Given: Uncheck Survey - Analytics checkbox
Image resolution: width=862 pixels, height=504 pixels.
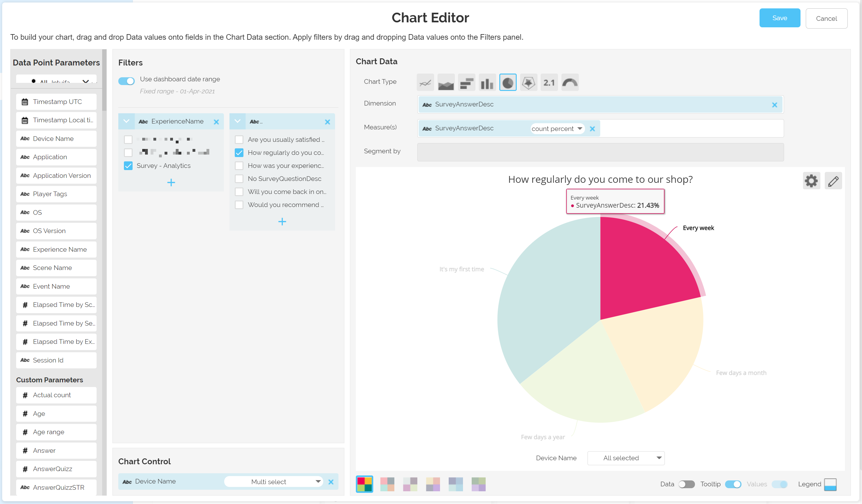Looking at the screenshot, I should 128,166.
